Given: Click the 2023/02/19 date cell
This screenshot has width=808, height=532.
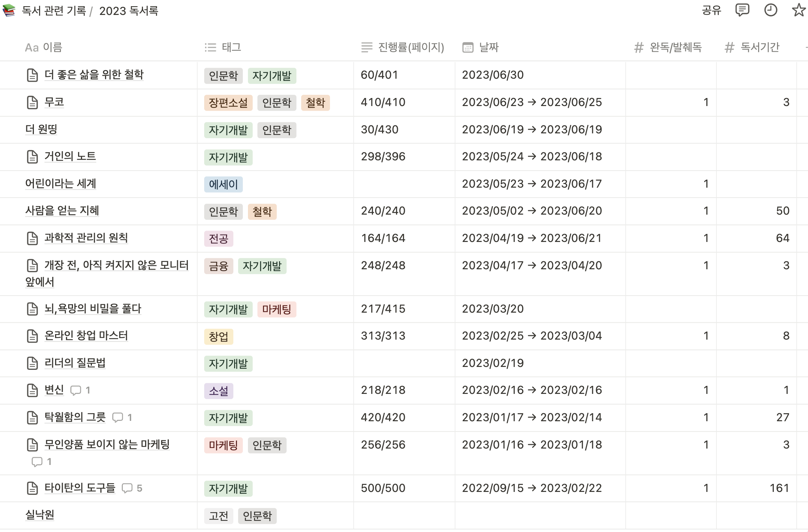Looking at the screenshot, I should coord(540,363).
